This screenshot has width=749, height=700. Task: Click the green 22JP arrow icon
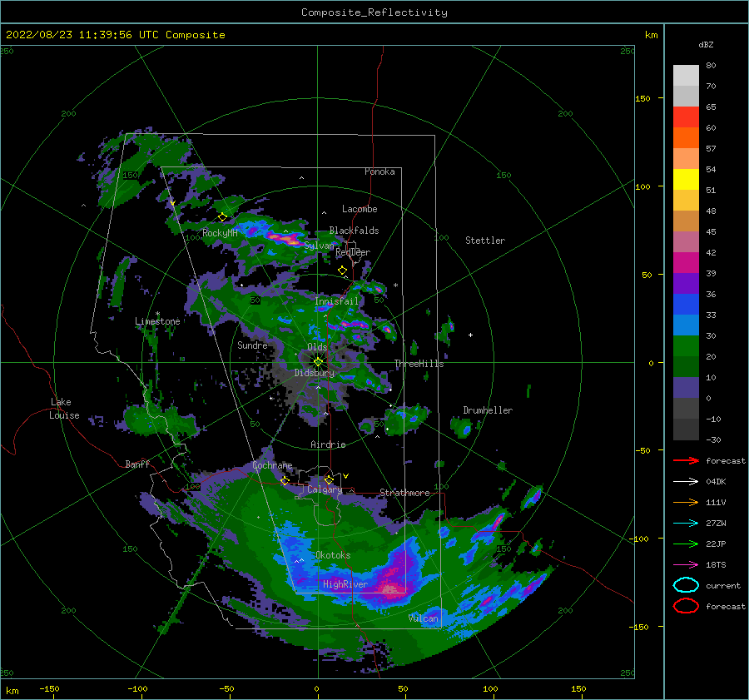[x=686, y=544]
